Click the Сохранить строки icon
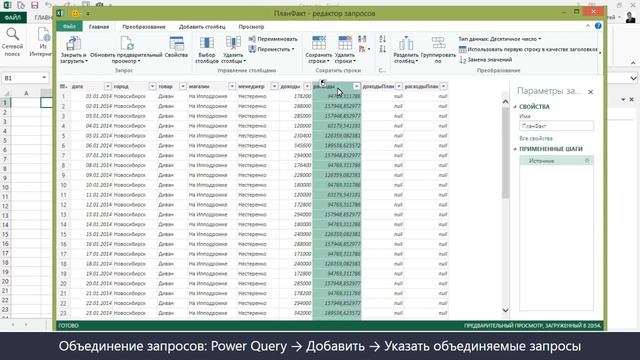 (319, 43)
